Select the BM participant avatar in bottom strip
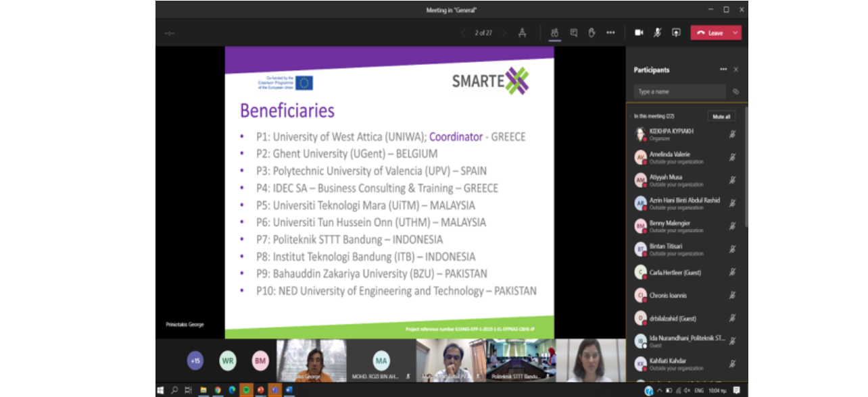868x397 pixels. [260, 361]
